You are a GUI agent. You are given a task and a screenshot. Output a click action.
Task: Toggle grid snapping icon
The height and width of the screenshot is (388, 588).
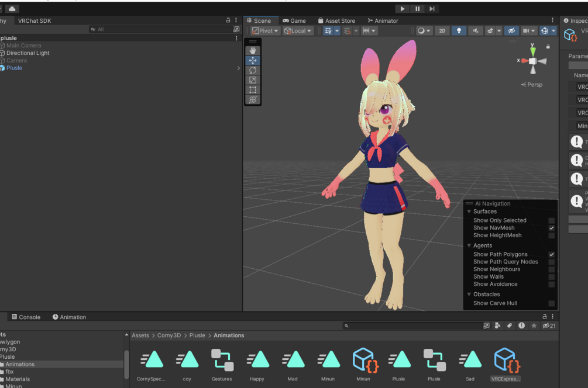[x=328, y=31]
